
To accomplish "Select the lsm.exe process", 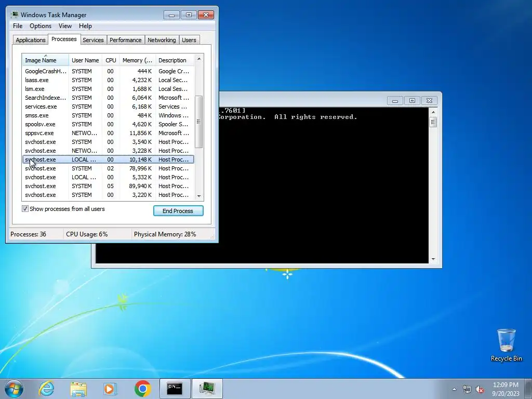I will (108, 89).
